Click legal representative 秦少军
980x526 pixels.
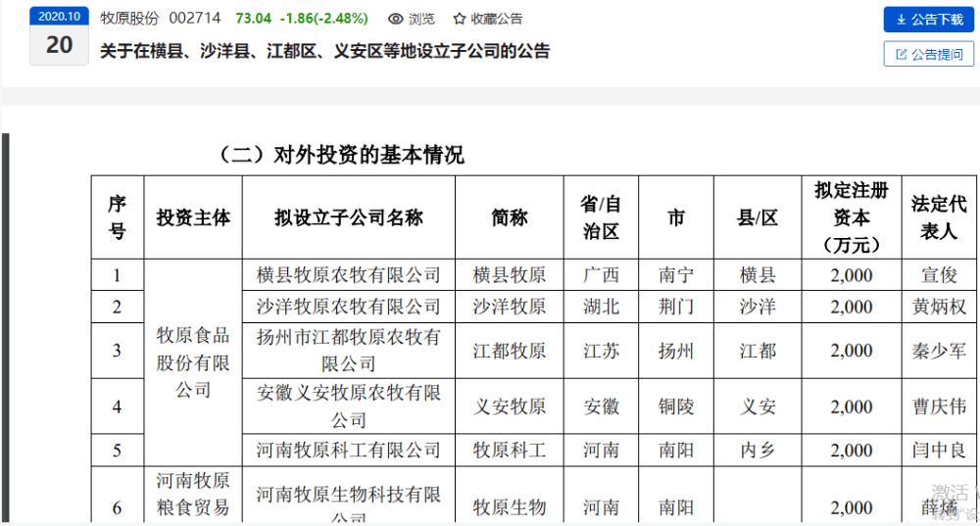pos(939,351)
